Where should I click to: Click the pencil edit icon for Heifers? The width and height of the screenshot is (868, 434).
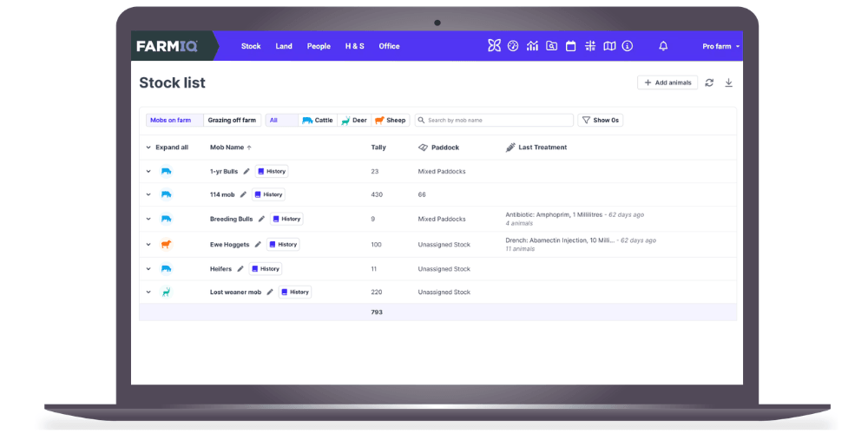point(240,269)
